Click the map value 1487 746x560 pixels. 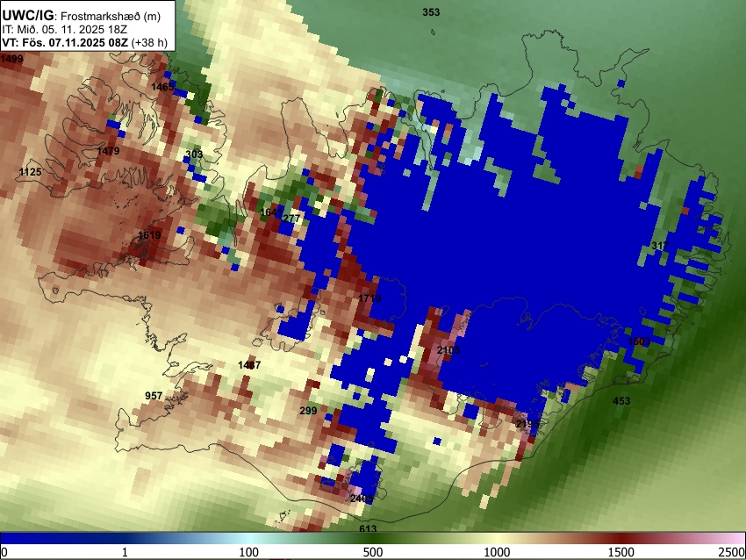click(x=249, y=365)
